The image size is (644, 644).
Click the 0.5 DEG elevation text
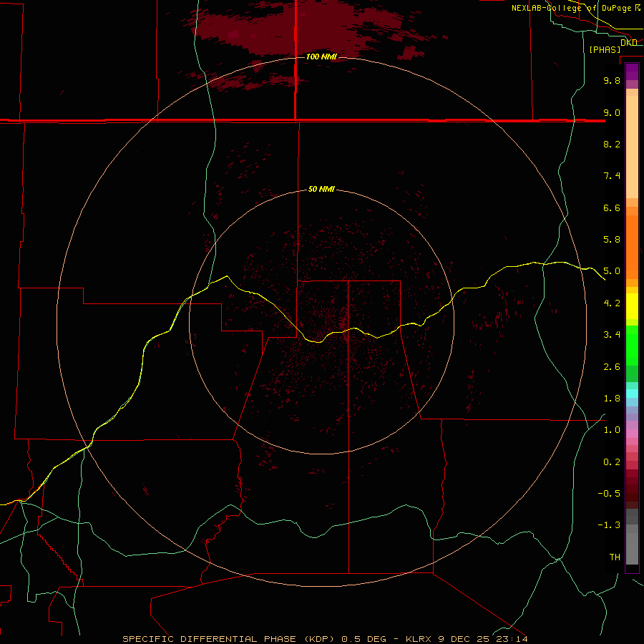[x=364, y=639]
